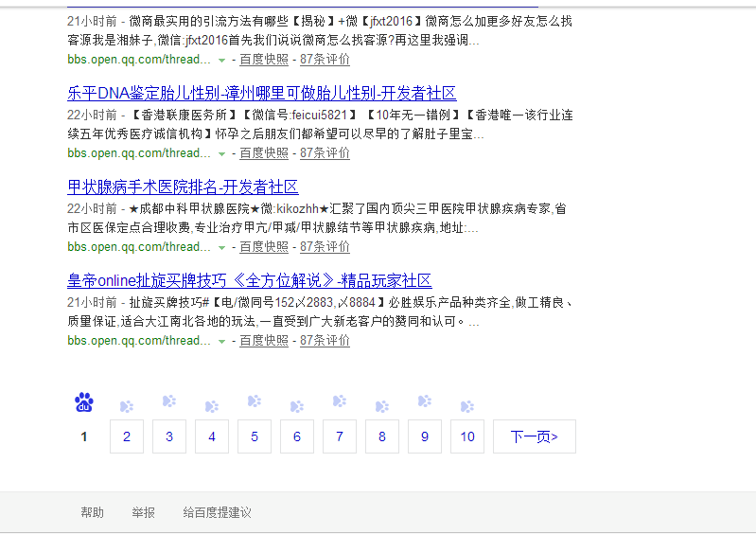Open 百度快照 for the 皇帝online result
Viewport: 756px width, 534px height.
[264, 340]
